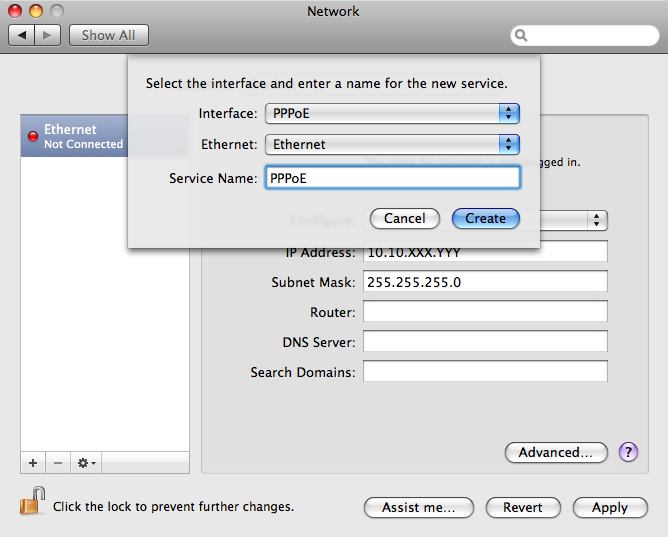Click the Router field
Screen dimensions: 668x537
485,311
